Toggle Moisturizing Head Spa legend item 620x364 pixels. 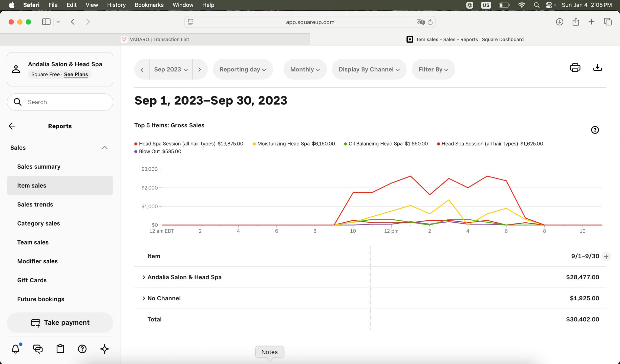point(283,144)
